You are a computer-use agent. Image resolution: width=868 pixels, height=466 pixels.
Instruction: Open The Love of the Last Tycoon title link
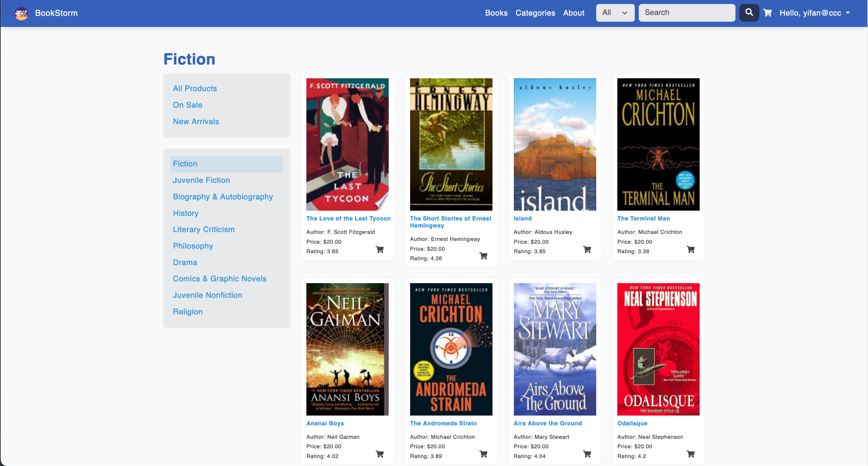[x=348, y=219]
